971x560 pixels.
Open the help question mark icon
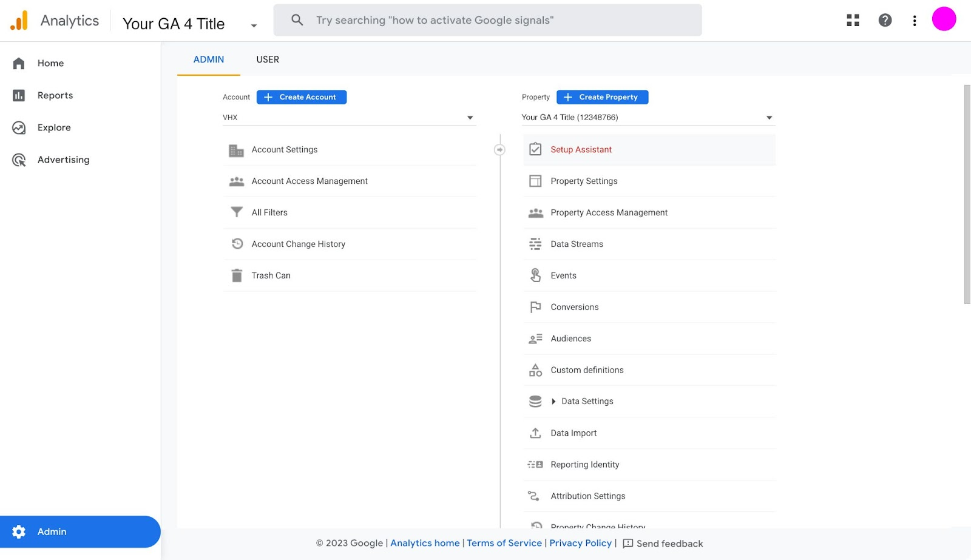(885, 21)
